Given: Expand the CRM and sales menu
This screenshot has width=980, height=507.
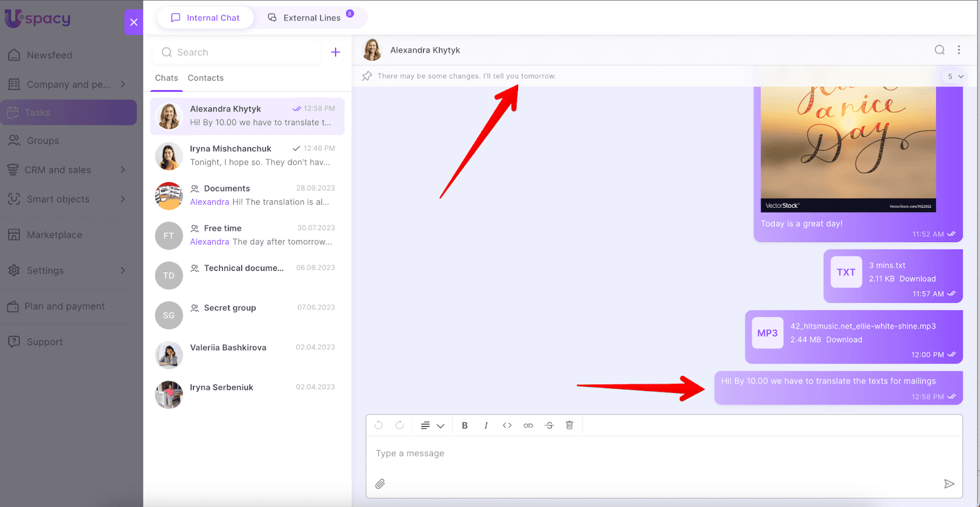Looking at the screenshot, I should tap(123, 170).
